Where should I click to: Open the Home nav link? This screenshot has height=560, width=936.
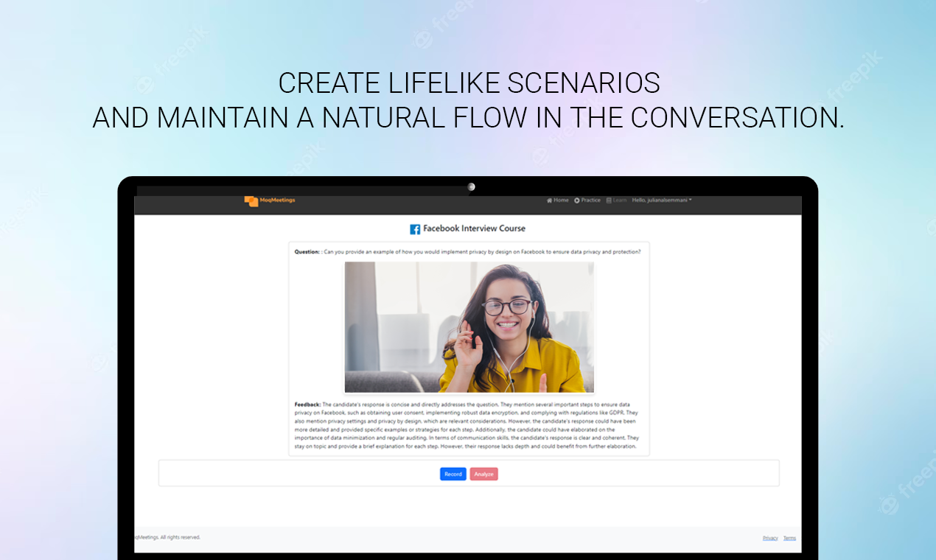[558, 200]
